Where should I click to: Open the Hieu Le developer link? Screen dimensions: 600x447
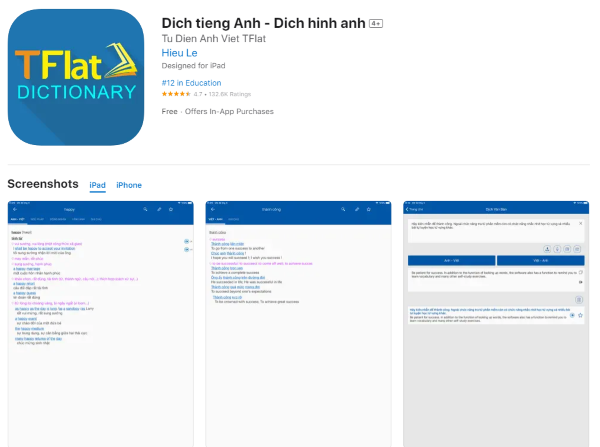point(176,53)
